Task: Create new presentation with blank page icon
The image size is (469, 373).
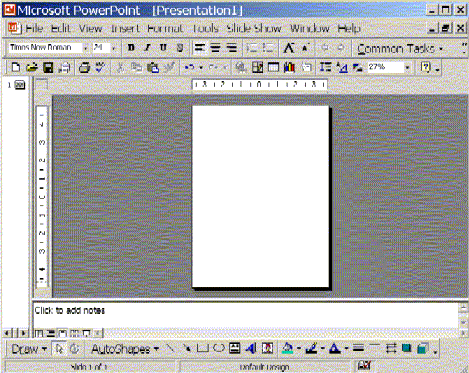Action: [15, 67]
